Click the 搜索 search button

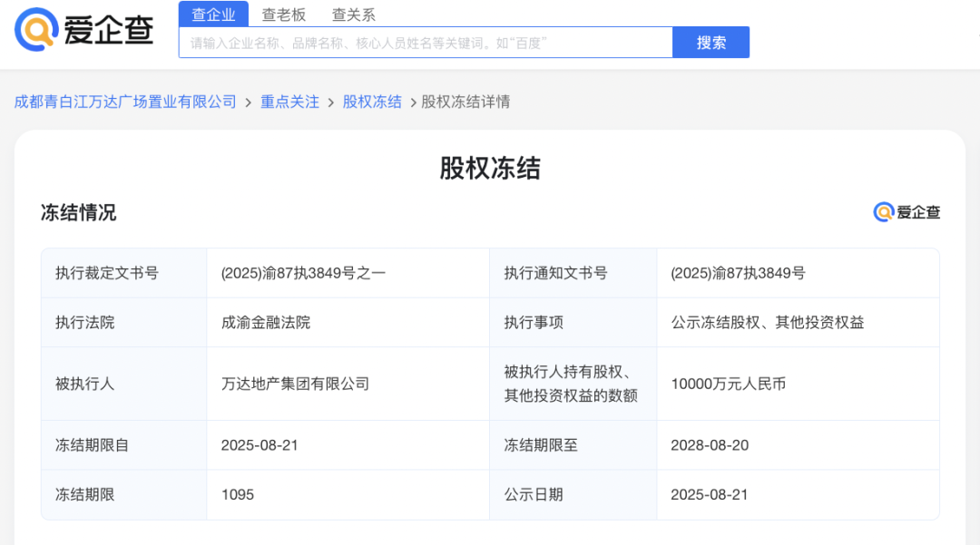tap(711, 43)
